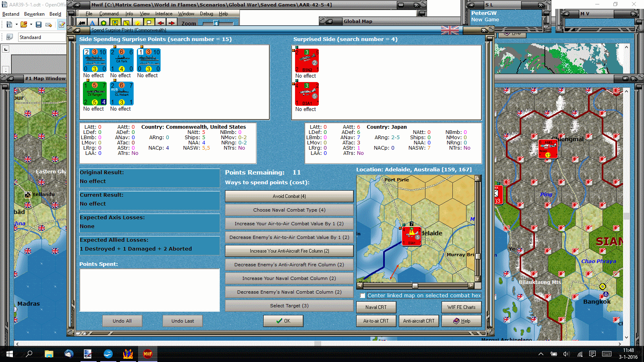Click the Undo All button
Screen dimensions: 644x362
122,321
